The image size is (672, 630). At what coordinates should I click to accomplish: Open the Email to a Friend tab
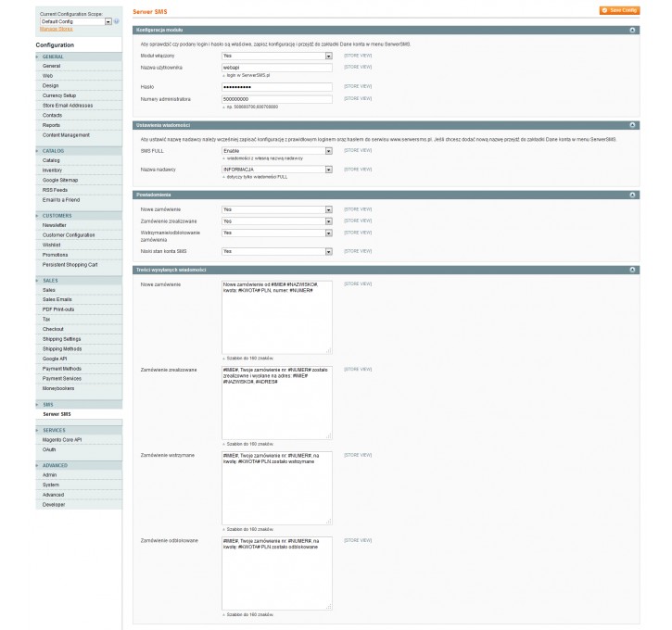coord(79,199)
